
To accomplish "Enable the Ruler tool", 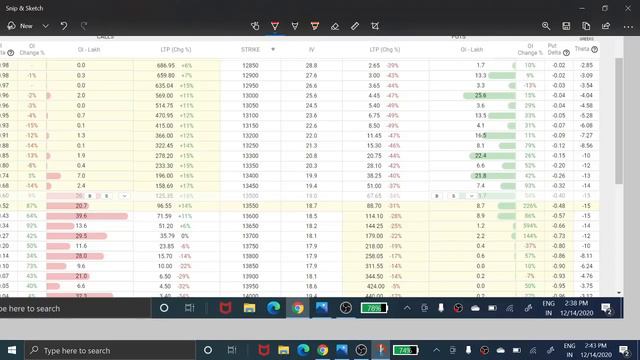I will (355, 26).
